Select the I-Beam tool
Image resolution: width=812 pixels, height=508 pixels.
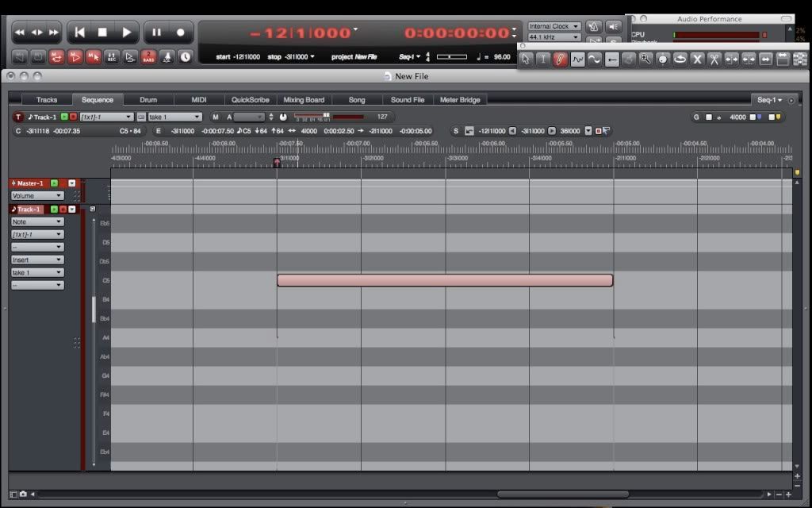542,60
